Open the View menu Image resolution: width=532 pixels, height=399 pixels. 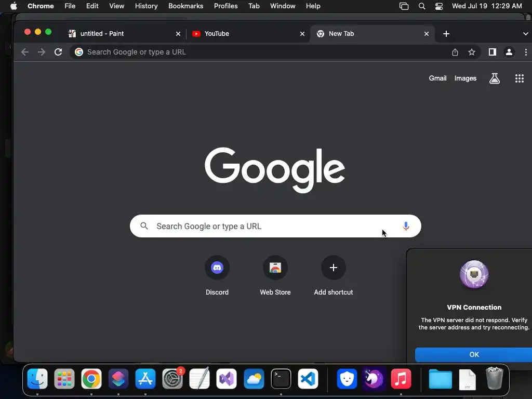point(116,6)
